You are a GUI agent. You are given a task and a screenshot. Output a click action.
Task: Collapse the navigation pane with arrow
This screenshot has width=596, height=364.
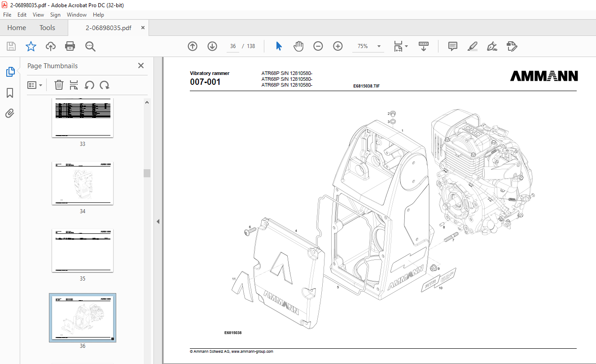click(x=158, y=221)
